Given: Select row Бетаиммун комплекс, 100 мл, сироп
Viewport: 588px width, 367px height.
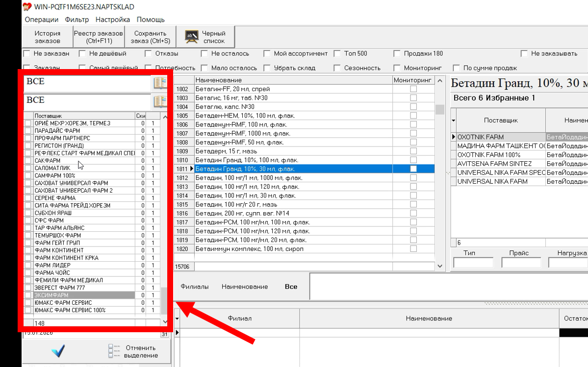Looking at the screenshot, I should tap(305, 248).
